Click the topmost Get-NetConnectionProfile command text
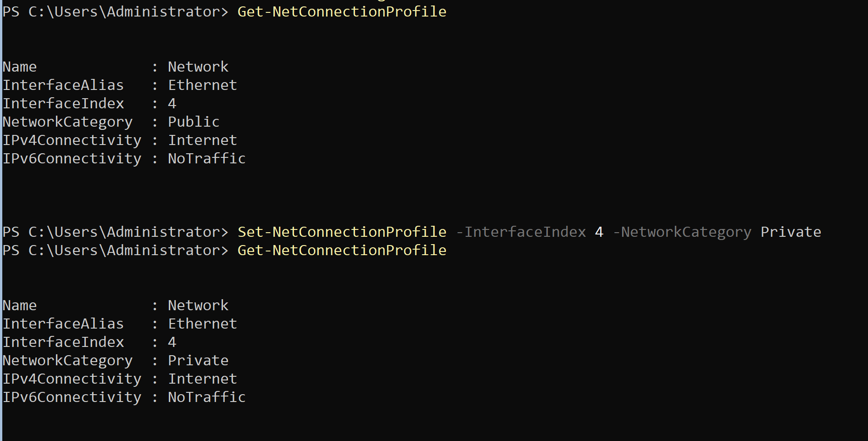Viewport: 868px width, 441px height. [x=342, y=11]
